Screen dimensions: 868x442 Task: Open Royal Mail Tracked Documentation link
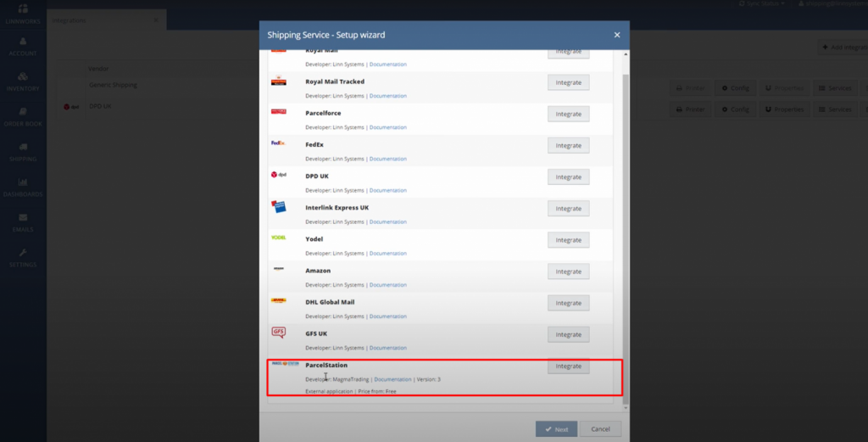[x=388, y=96]
